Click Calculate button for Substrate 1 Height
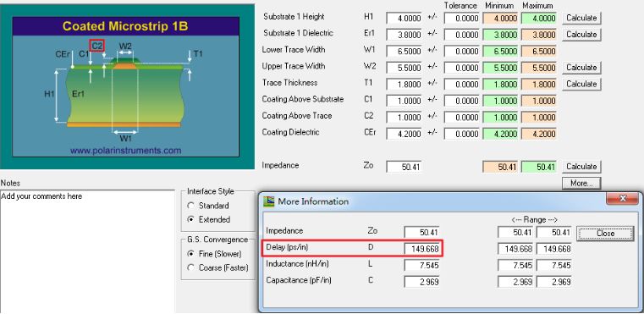 [581, 18]
